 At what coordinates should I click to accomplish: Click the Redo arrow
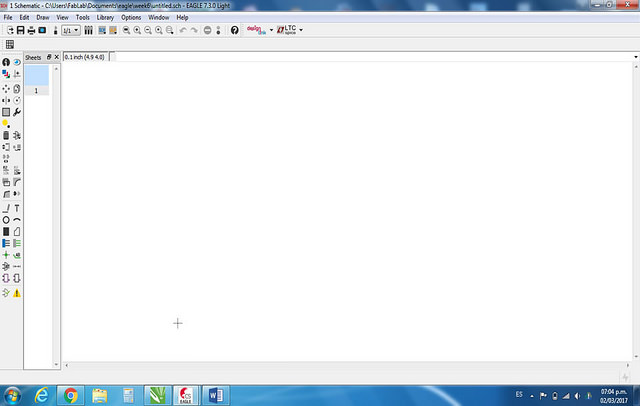pyautogui.click(x=194, y=30)
